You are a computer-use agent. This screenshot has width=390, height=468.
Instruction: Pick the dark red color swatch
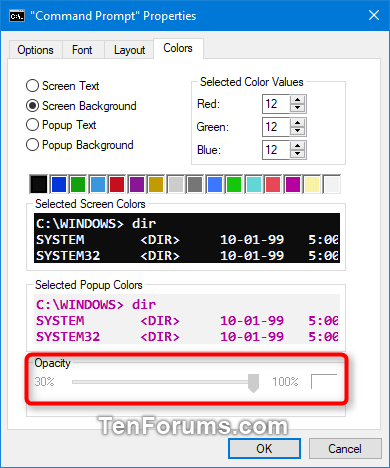coord(117,184)
